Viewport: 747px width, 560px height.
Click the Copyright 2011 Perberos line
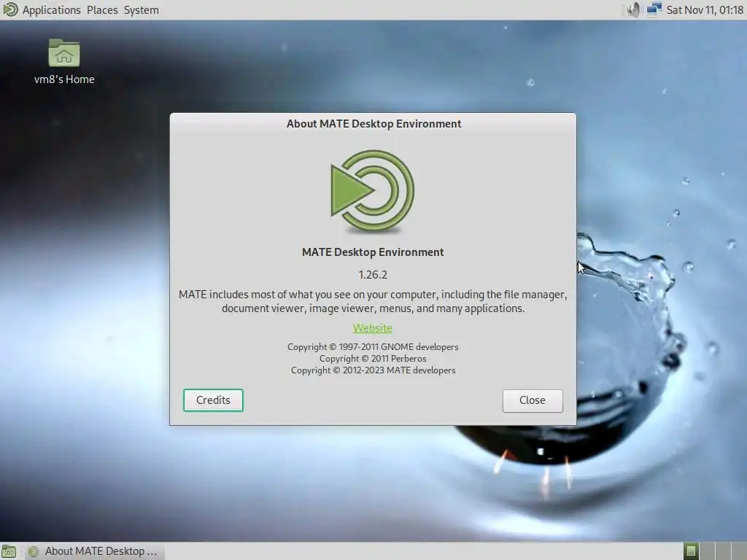tap(373, 359)
